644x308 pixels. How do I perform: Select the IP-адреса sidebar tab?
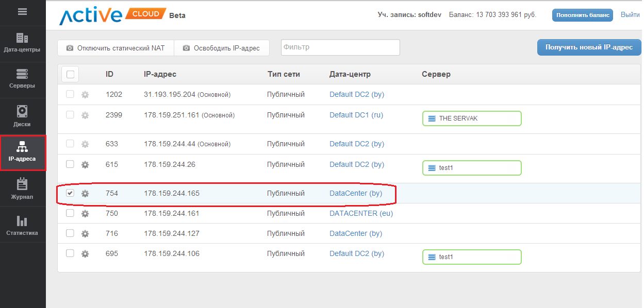(23, 152)
